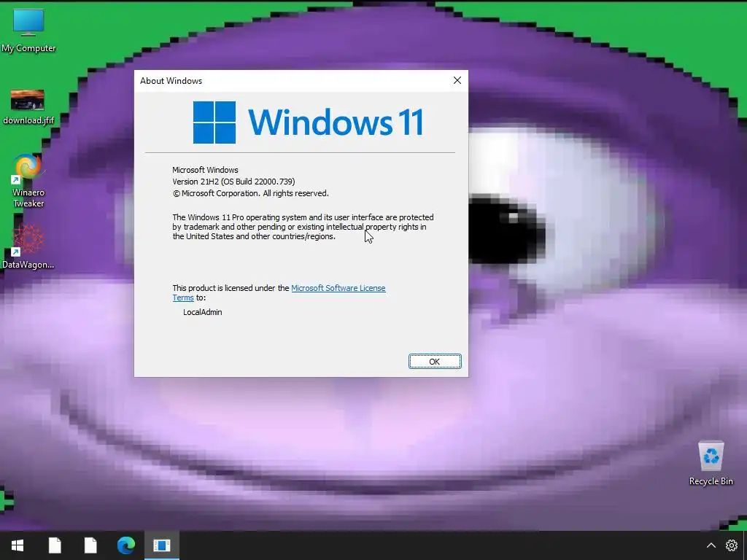Select the DataWagon desktop shortcut
The height and width of the screenshot is (560, 747).
click(x=28, y=246)
